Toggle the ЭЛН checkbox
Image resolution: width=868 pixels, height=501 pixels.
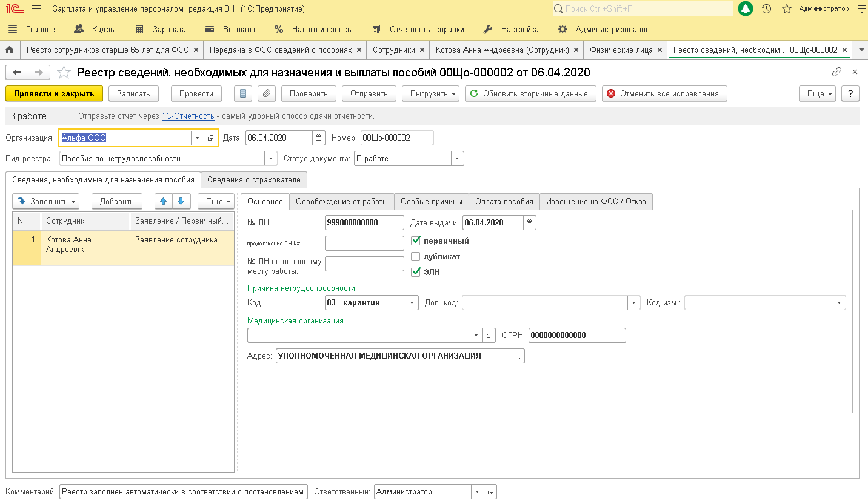[x=416, y=272]
